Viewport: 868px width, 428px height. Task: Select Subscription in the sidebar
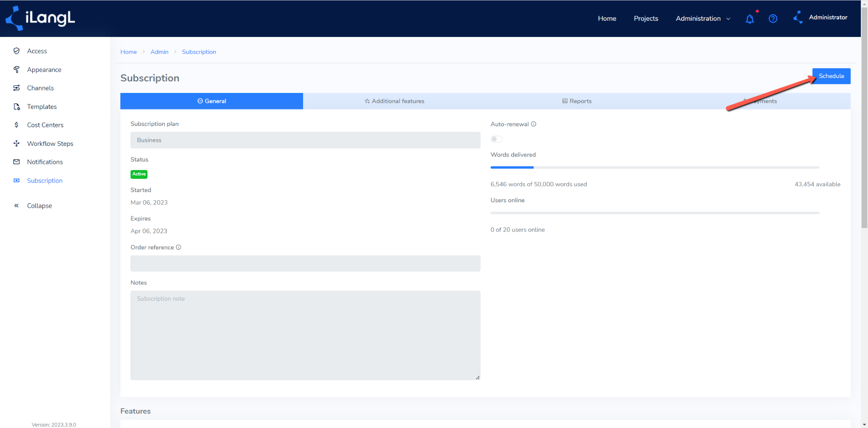point(45,180)
